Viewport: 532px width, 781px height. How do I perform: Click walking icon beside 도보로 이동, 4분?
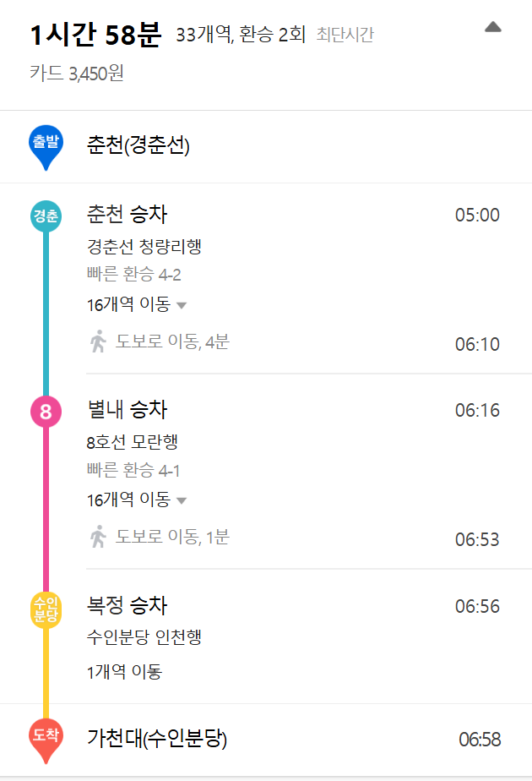(x=99, y=342)
